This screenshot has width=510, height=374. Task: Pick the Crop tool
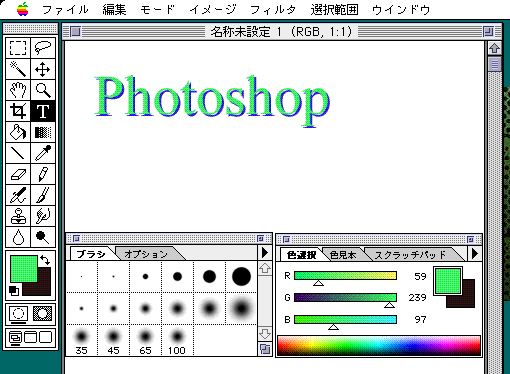18,111
